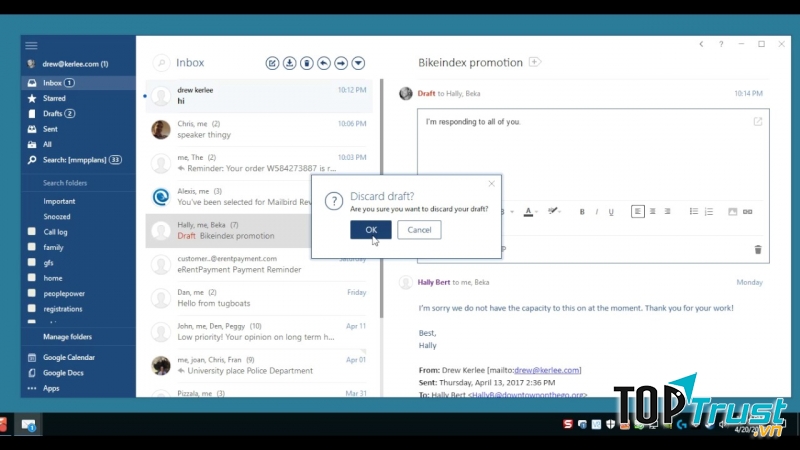Toggle underline formatting in draft
Image resolution: width=800 pixels, height=450 pixels.
pos(611,212)
